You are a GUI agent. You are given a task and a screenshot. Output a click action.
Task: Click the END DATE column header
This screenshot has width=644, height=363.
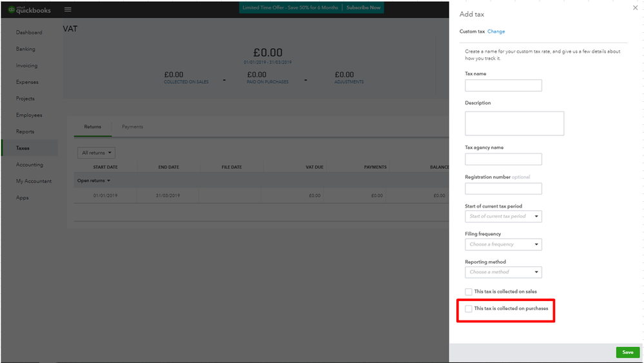pyautogui.click(x=168, y=167)
